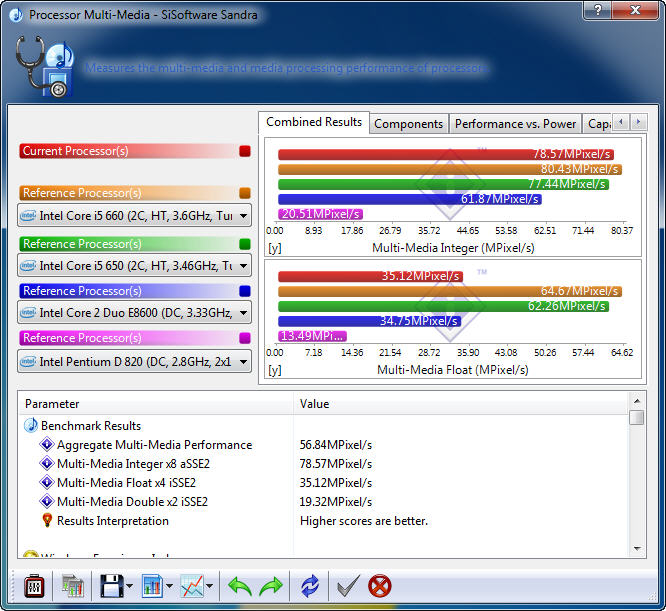Viewport: 666px width, 611px height.
Task: Click the Multi-Media Float x4 diamond icon
Action: click(46, 482)
